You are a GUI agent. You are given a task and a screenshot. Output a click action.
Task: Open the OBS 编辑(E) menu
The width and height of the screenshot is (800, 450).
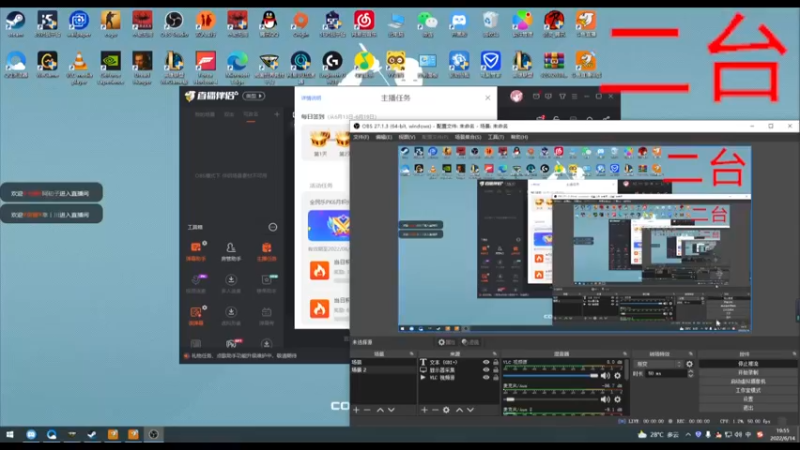tap(383, 137)
